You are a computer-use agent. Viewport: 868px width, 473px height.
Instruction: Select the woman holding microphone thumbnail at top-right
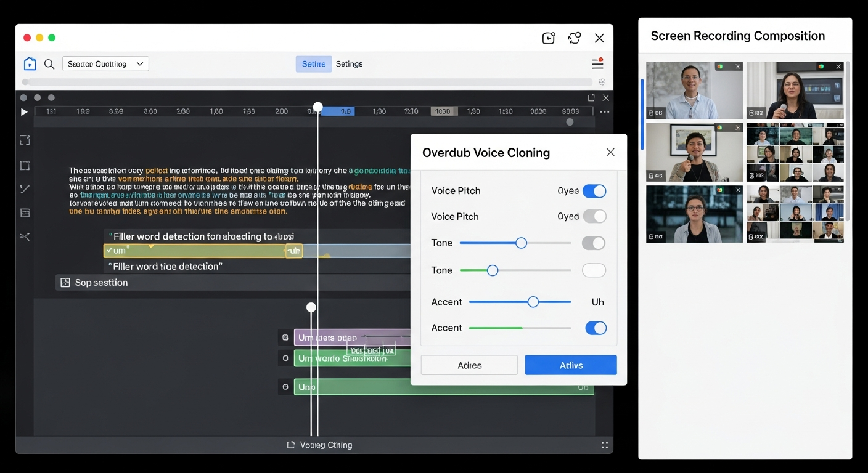tap(795, 90)
